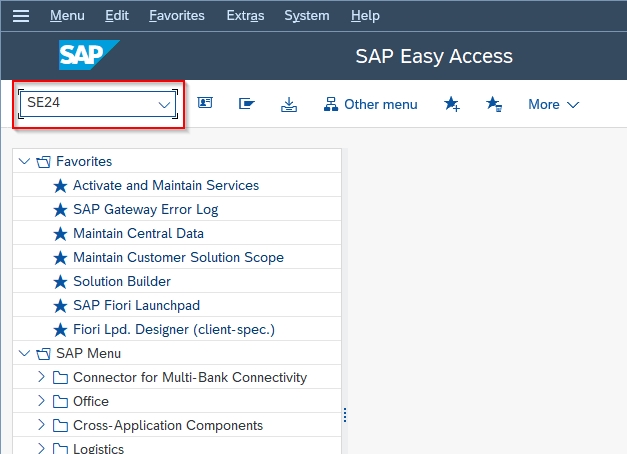The width and height of the screenshot is (627, 454).
Task: Open the Extras menu
Action: (245, 16)
